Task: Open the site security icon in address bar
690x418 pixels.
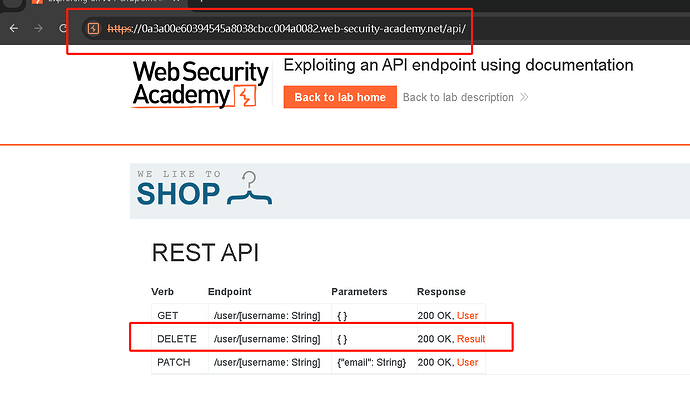Action: [93, 29]
